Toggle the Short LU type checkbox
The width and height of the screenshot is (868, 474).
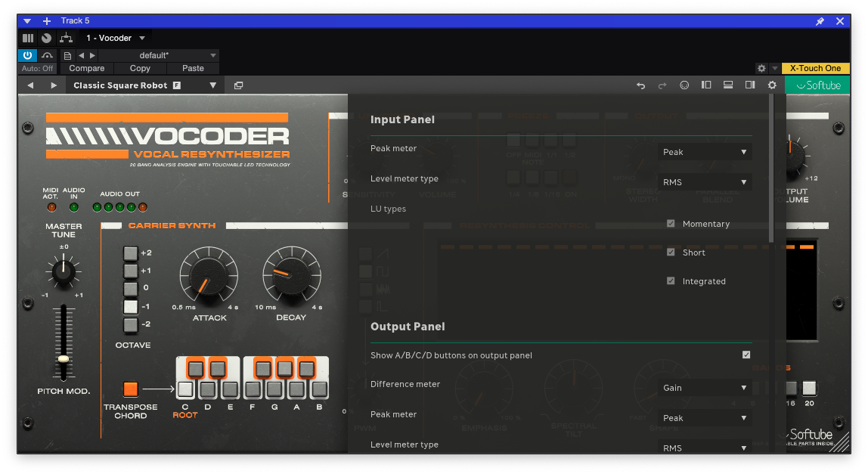point(671,252)
